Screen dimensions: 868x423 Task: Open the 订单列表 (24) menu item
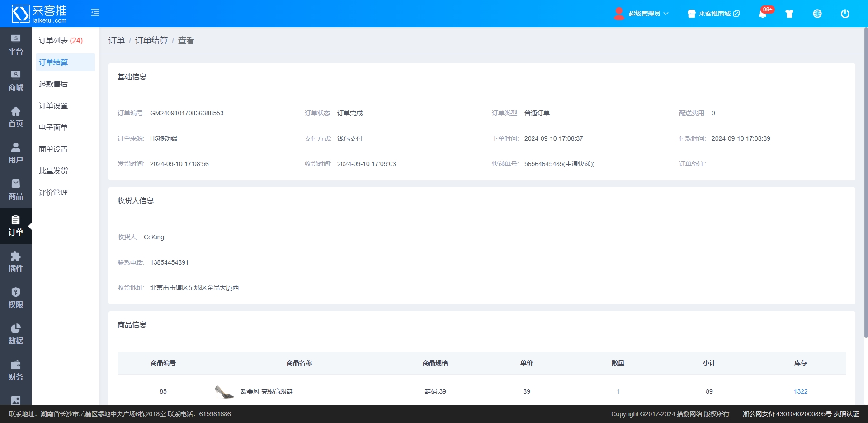tap(61, 41)
